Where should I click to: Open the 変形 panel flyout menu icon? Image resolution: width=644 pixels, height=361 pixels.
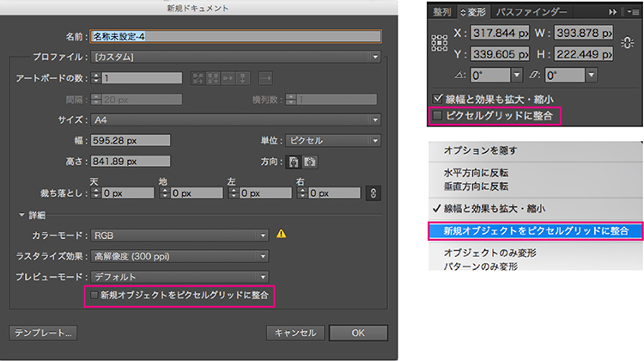point(633,12)
